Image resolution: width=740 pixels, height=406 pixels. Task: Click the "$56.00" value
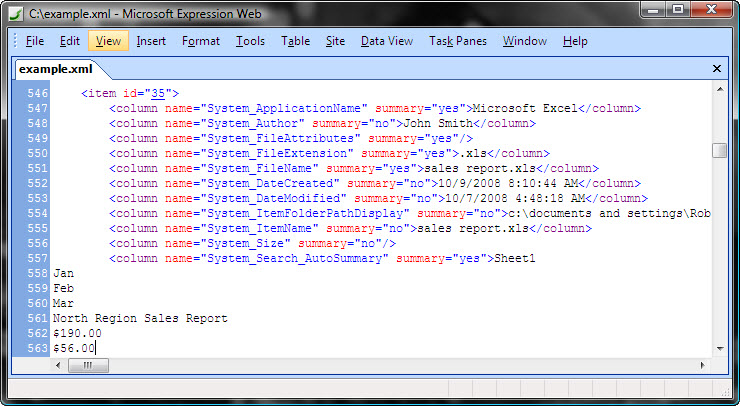point(74,348)
